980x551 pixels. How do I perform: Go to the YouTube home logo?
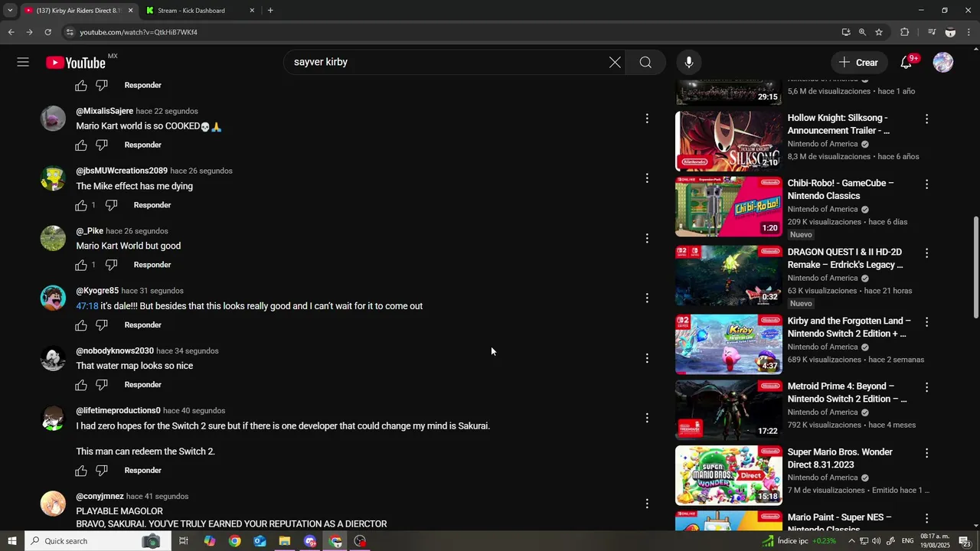click(75, 63)
